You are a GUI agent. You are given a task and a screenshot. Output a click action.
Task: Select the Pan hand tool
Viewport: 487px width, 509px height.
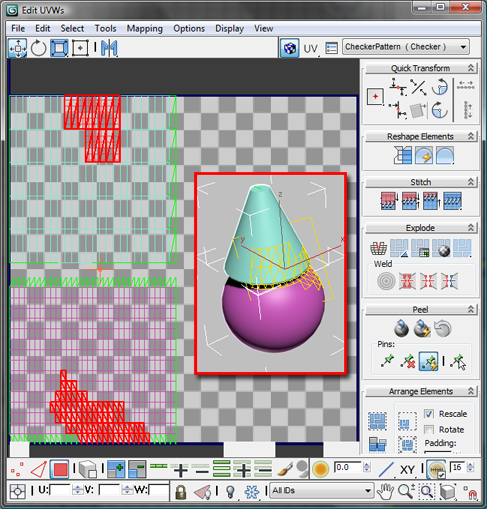[x=385, y=491]
